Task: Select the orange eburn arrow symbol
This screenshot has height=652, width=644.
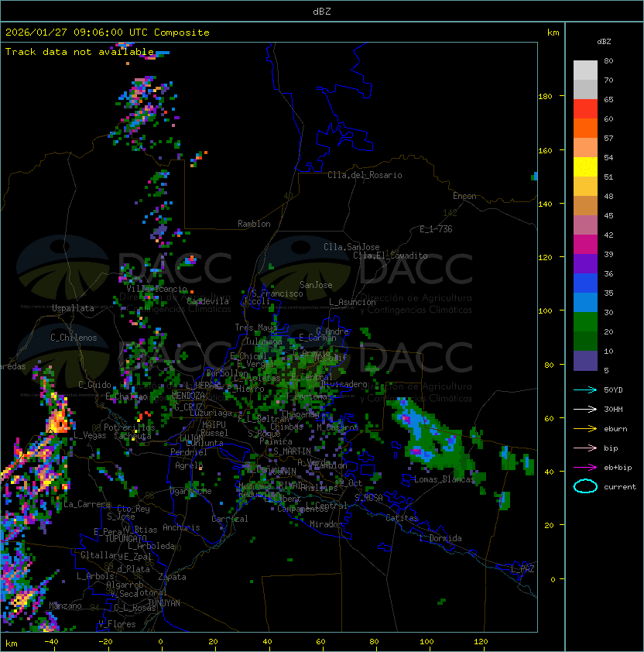Action: click(x=585, y=428)
